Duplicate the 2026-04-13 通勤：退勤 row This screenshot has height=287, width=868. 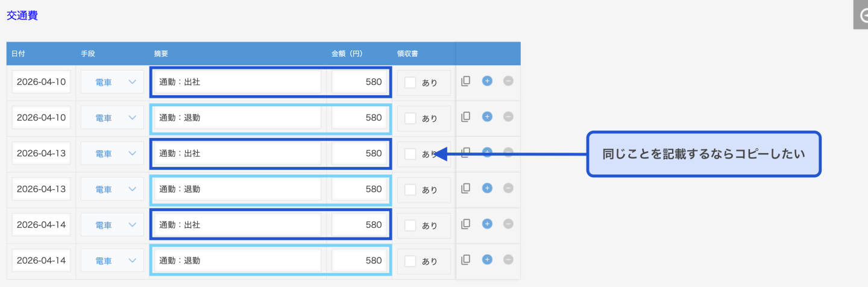[x=465, y=189]
